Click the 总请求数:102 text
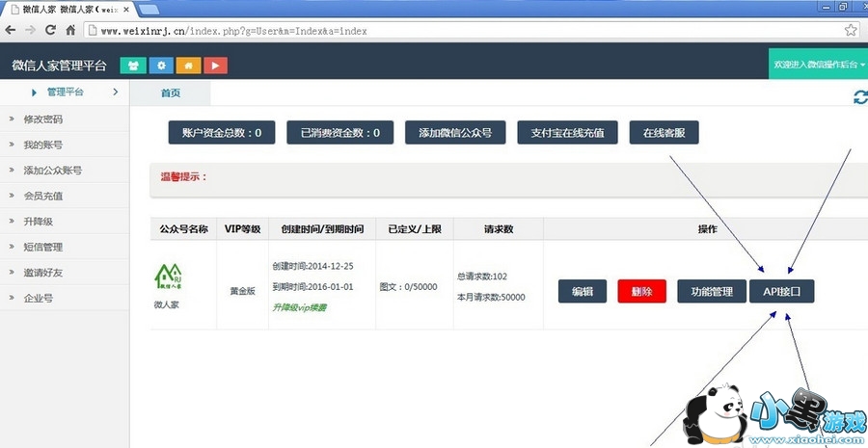Image resolution: width=868 pixels, height=448 pixels. point(482,277)
